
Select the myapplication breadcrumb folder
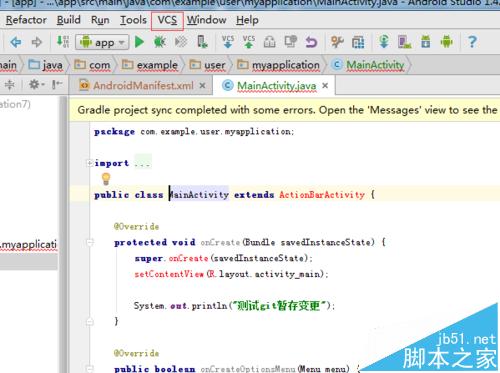pyautogui.click(x=278, y=65)
